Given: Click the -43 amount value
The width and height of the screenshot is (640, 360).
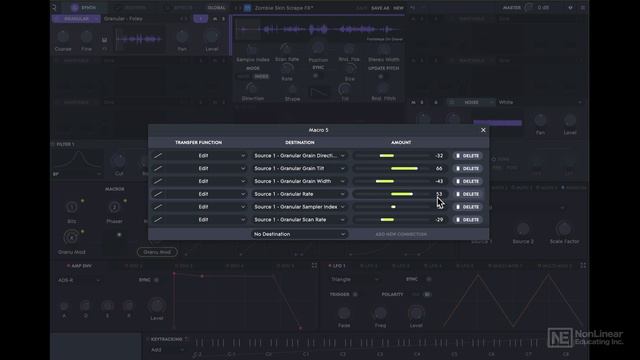Looking at the screenshot, I should tap(439, 181).
